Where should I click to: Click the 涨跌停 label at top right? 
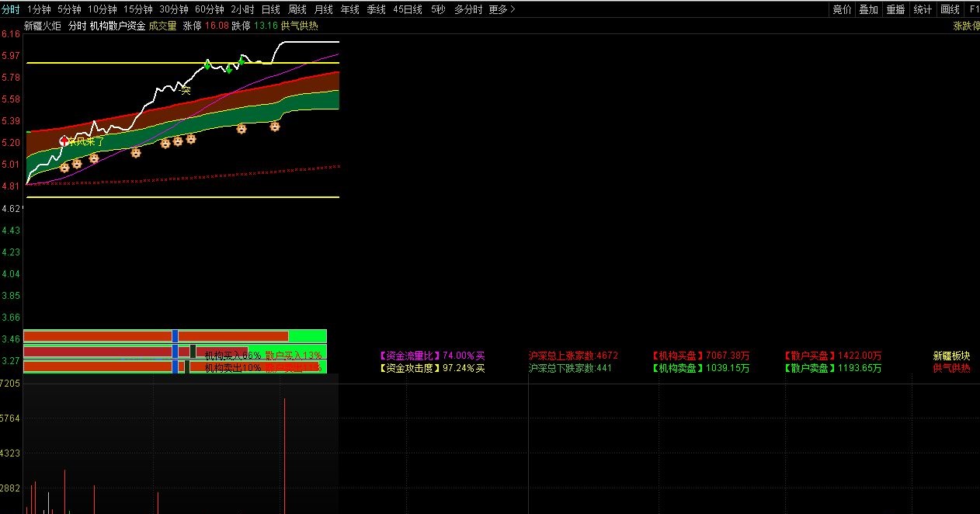[966, 26]
